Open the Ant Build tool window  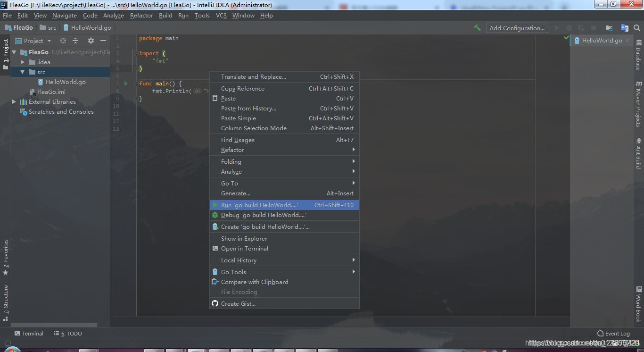638,153
